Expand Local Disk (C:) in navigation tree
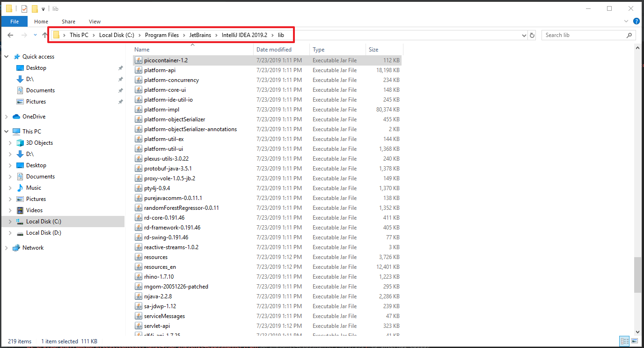The width and height of the screenshot is (644, 348). (10, 222)
